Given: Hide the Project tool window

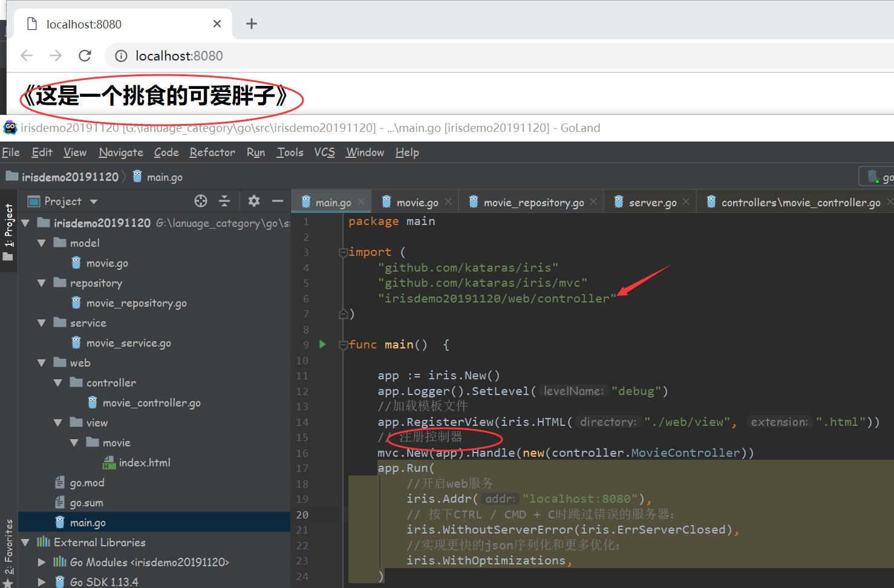Looking at the screenshot, I should point(278,201).
